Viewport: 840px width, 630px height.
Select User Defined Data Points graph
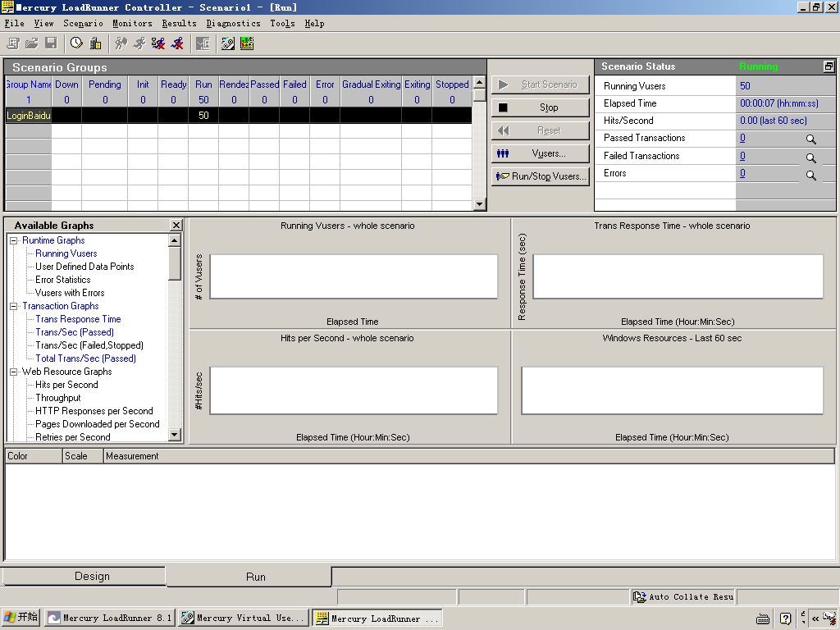coord(84,267)
